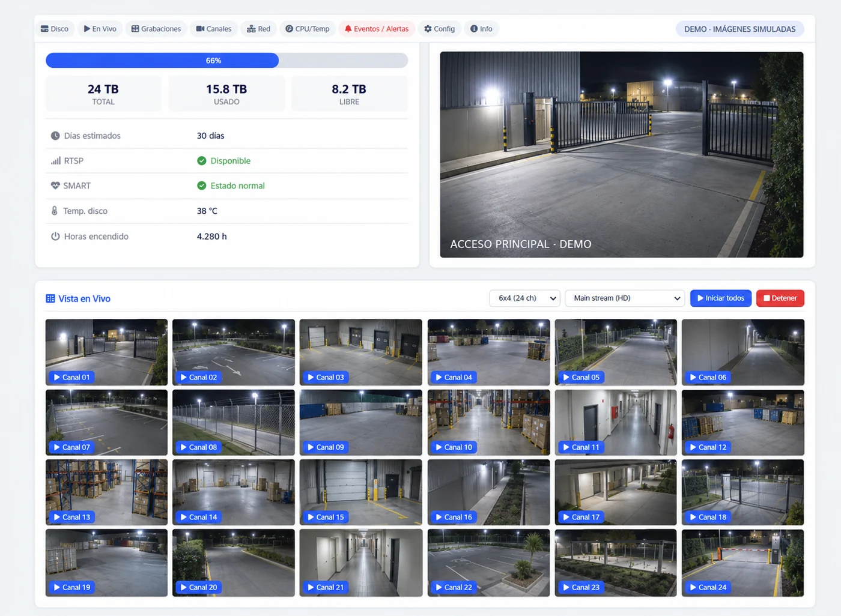841x616 pixels.
Task: Click the red Detener button
Action: pyautogui.click(x=780, y=298)
